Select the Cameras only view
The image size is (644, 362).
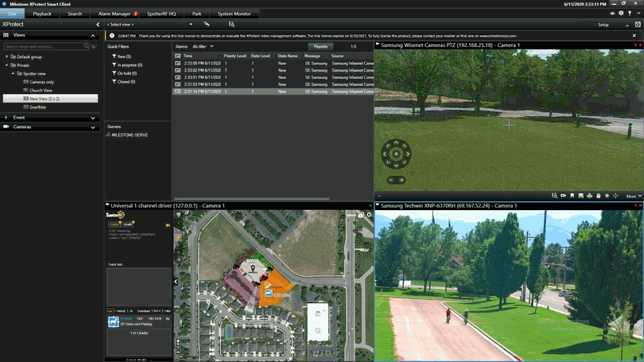tap(41, 82)
